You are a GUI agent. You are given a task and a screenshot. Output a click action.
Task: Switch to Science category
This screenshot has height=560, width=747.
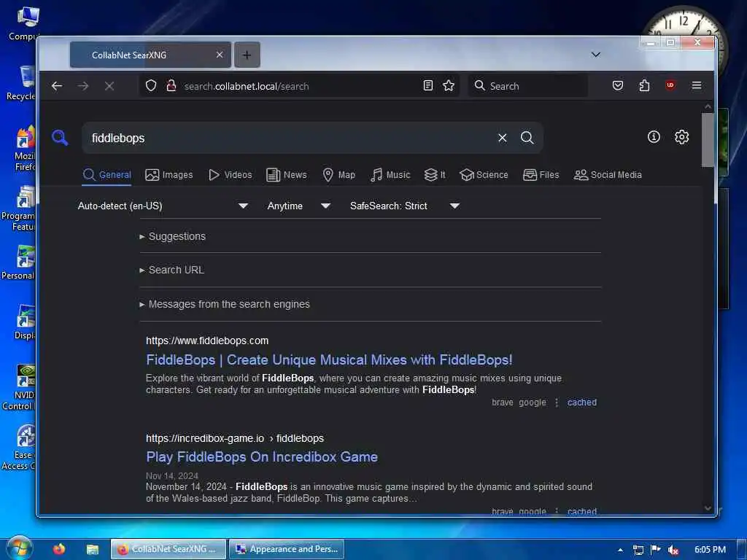click(x=484, y=175)
